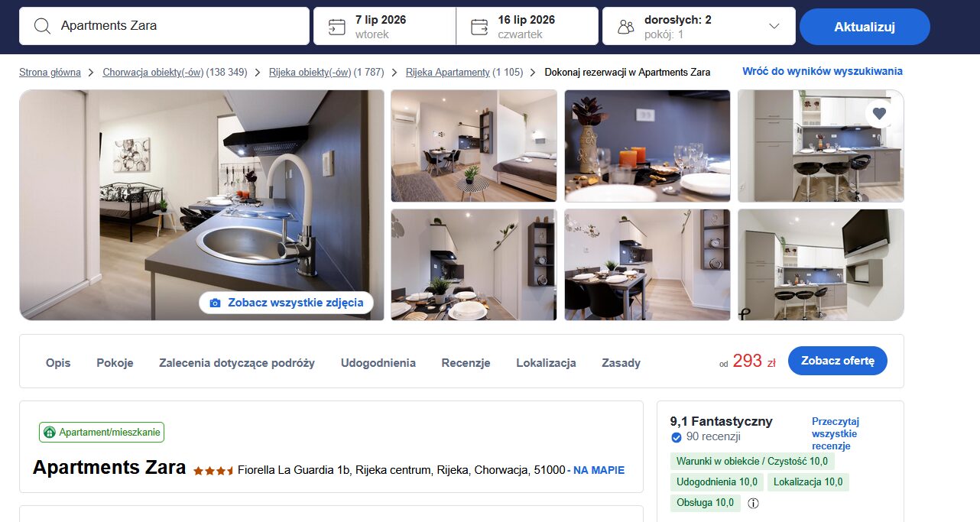Click the green Apartament/mieszkanie house icon
Image resolution: width=980 pixels, height=522 pixels.
[50, 433]
